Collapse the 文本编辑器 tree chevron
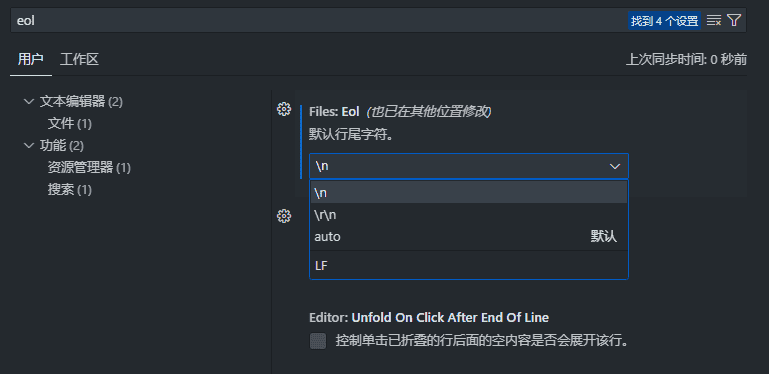 tap(29, 102)
